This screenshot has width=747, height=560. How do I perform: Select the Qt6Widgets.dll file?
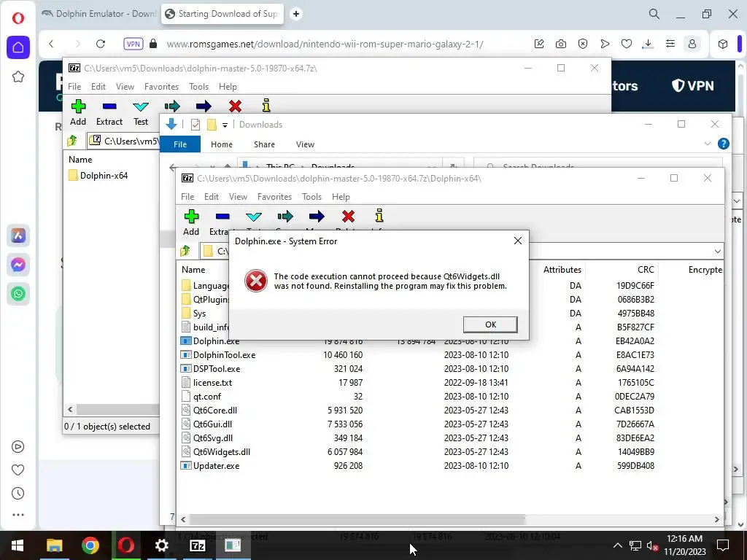[222, 451]
